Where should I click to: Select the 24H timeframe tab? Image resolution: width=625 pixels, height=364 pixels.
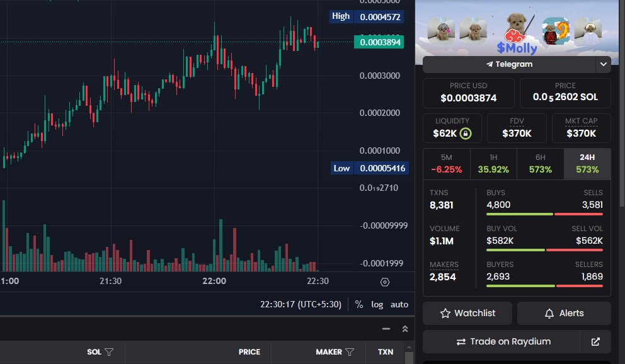tap(588, 164)
